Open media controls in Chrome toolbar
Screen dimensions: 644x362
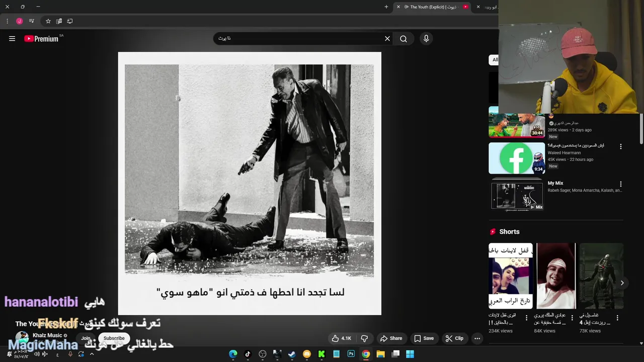(31, 21)
